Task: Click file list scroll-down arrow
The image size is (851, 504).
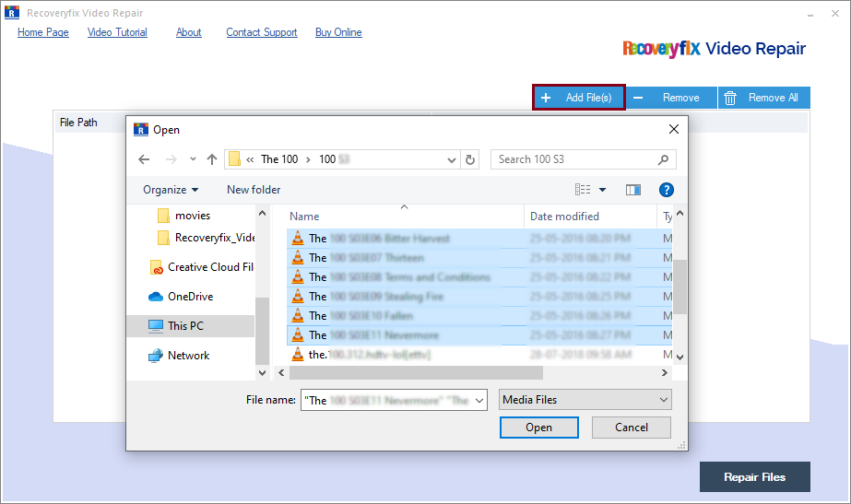Action: click(680, 357)
